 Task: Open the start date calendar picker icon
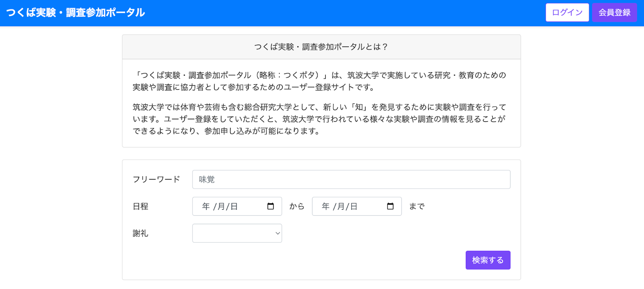[x=270, y=206]
